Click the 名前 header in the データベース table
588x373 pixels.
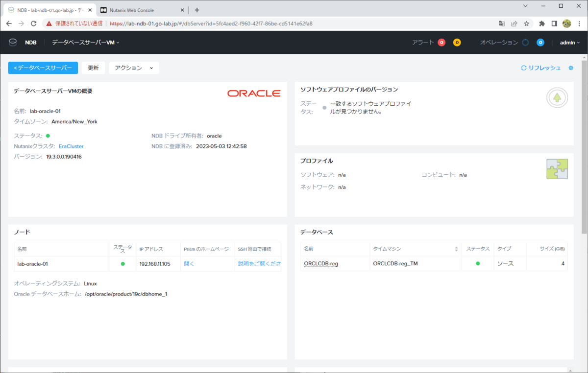[309, 249]
